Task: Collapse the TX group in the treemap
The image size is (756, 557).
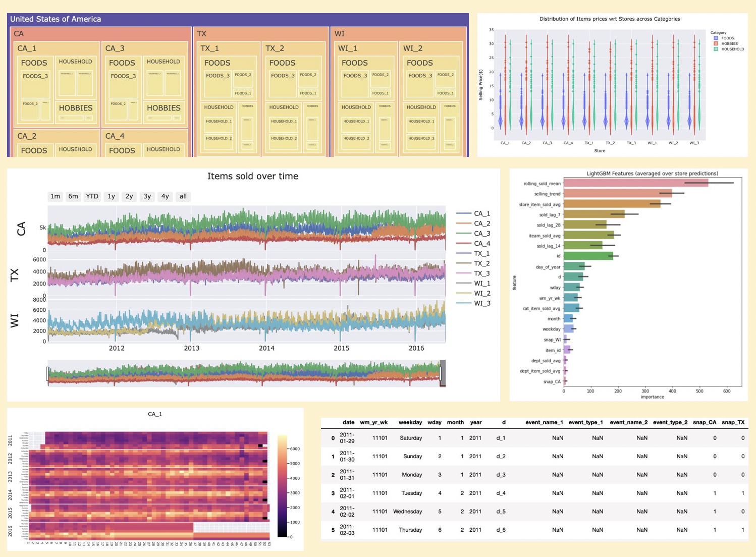Action: pyautogui.click(x=201, y=33)
